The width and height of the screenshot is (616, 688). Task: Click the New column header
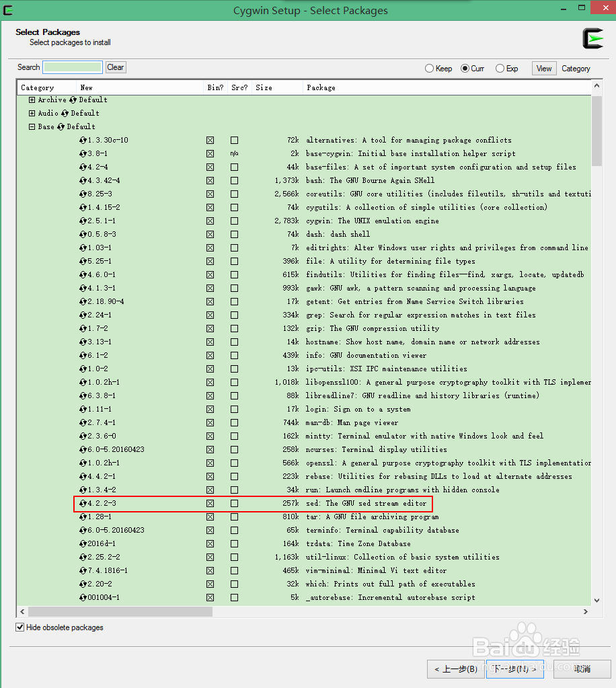pyautogui.click(x=140, y=87)
